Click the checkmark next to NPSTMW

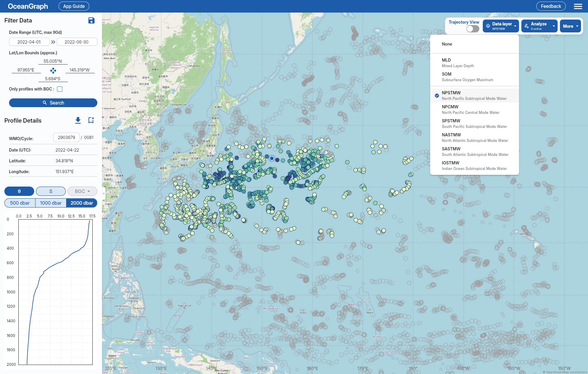pyautogui.click(x=437, y=96)
